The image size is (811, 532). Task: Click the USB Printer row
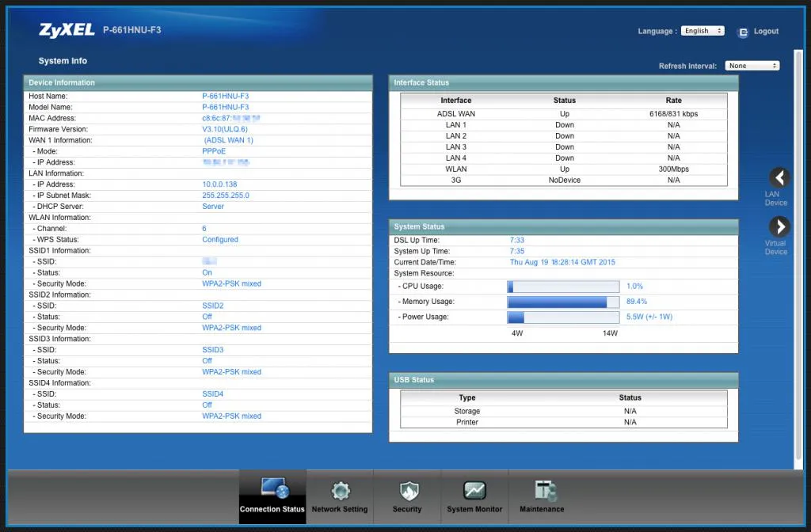[x=564, y=423]
